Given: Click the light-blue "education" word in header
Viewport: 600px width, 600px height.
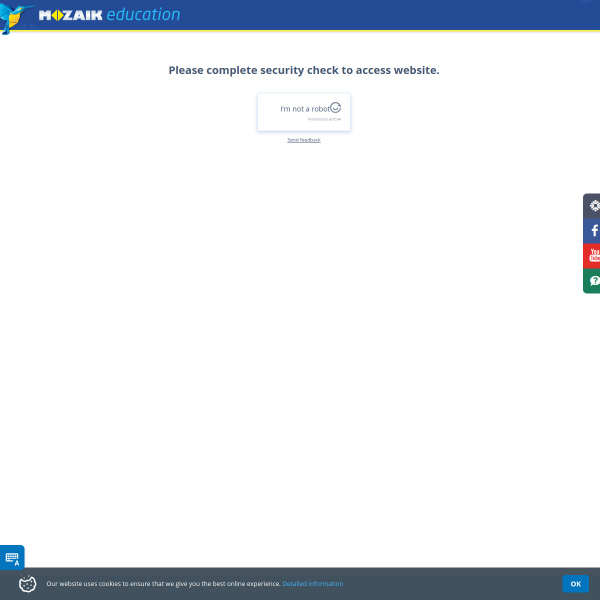Looking at the screenshot, I should (143, 15).
